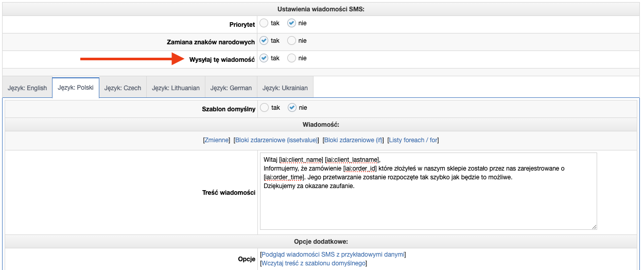644x270 pixels.
Task: Open Podgląd wiadomości SMS z przykładowymi danymi
Action: pyautogui.click(x=334, y=255)
